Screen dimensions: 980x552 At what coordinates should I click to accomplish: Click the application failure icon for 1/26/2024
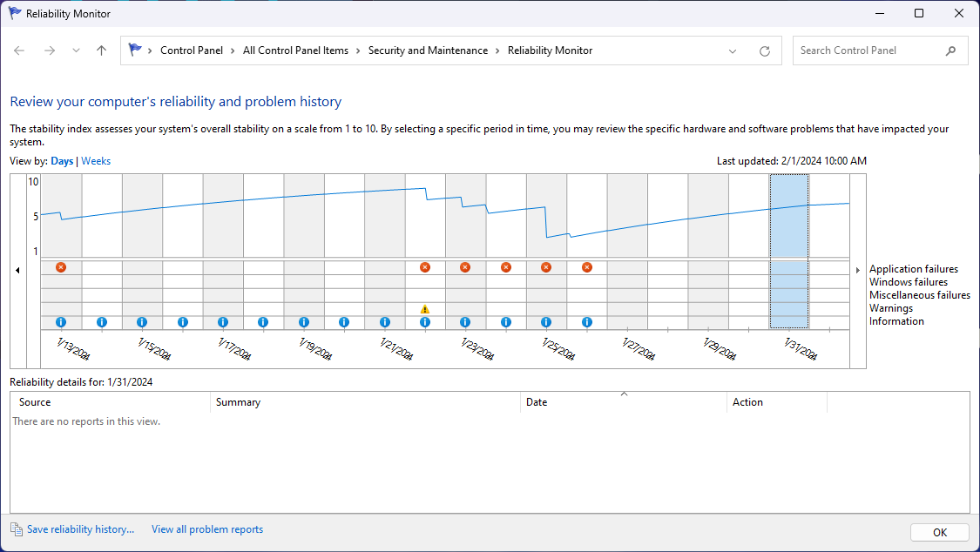tap(587, 267)
